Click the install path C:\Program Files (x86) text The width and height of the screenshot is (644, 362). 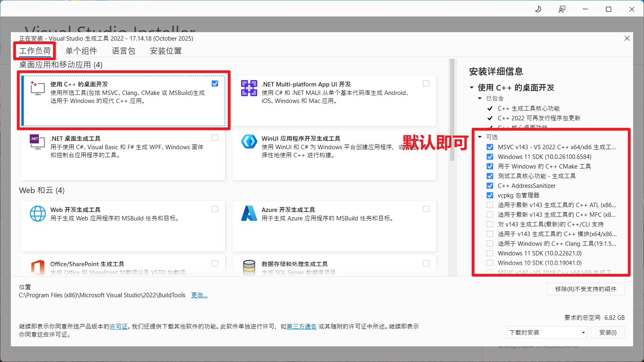102,295
